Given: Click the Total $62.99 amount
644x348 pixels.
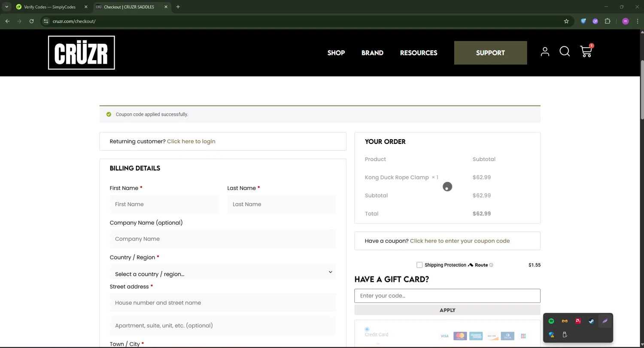Looking at the screenshot, I should point(482,214).
